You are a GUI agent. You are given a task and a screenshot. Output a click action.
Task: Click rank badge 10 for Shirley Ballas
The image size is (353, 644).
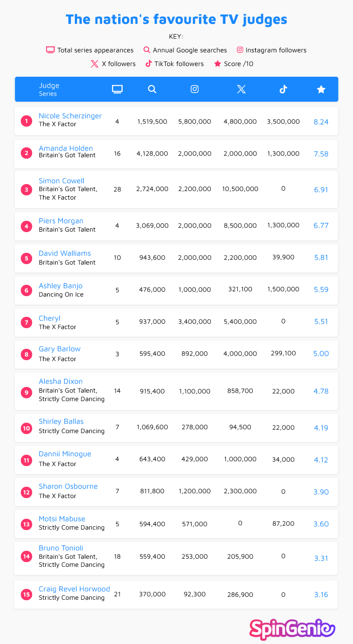click(x=26, y=428)
